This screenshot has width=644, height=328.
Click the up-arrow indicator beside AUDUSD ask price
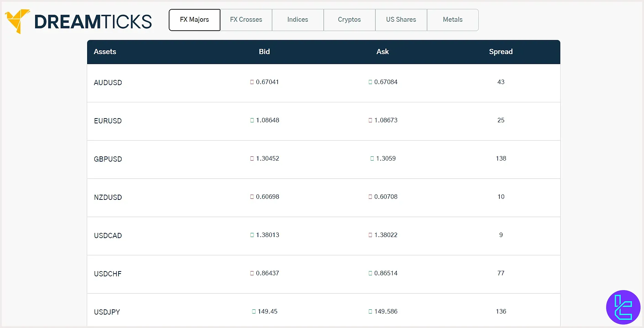point(371,82)
